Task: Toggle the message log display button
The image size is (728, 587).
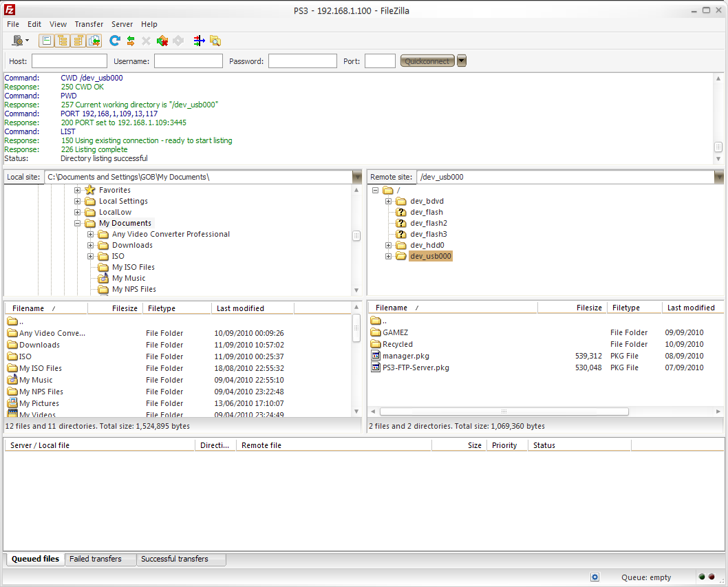Action: point(47,41)
